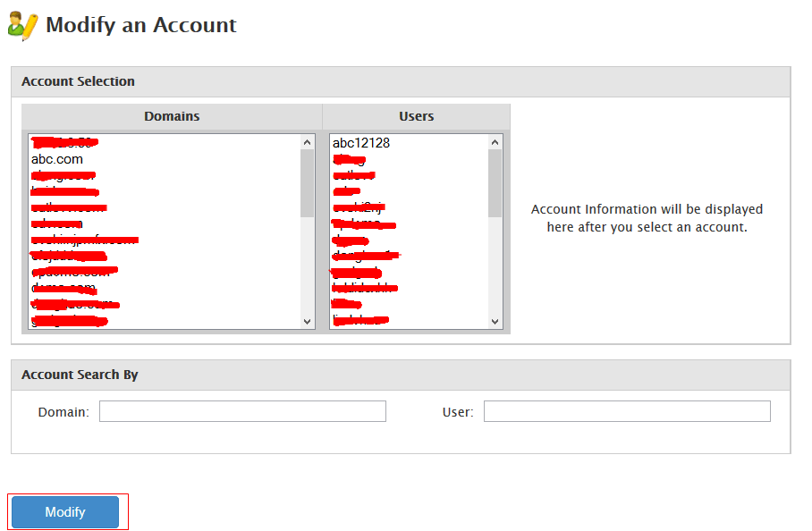The width and height of the screenshot is (812, 531).
Task: Click the Users list scroll up arrow
Action: coord(495,142)
